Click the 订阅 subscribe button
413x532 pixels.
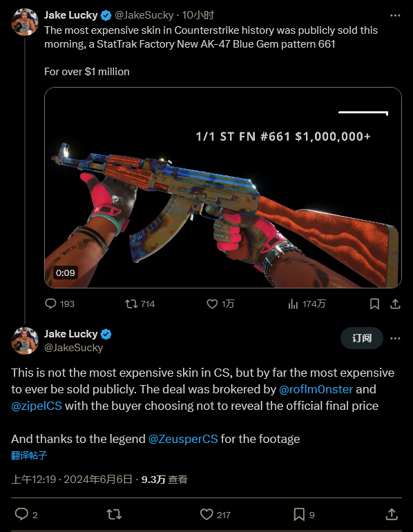[x=362, y=338]
